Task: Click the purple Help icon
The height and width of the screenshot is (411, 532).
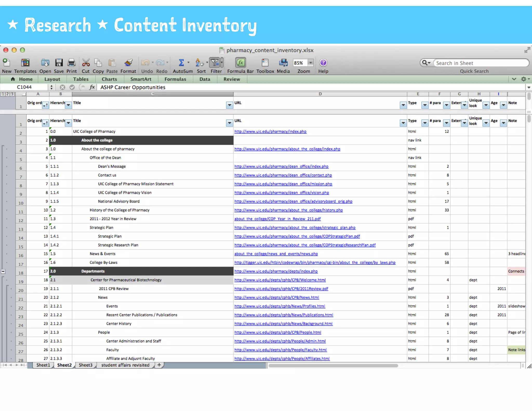Action: pyautogui.click(x=323, y=63)
